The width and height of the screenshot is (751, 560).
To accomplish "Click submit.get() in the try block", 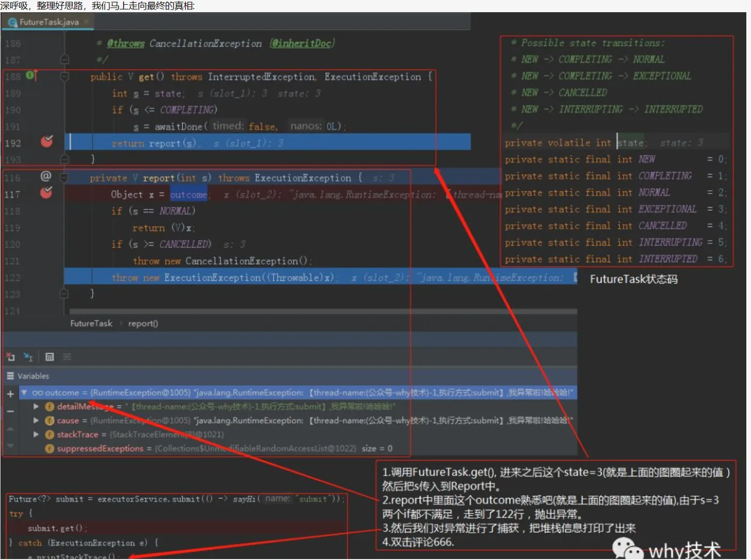I will pyautogui.click(x=57, y=528).
